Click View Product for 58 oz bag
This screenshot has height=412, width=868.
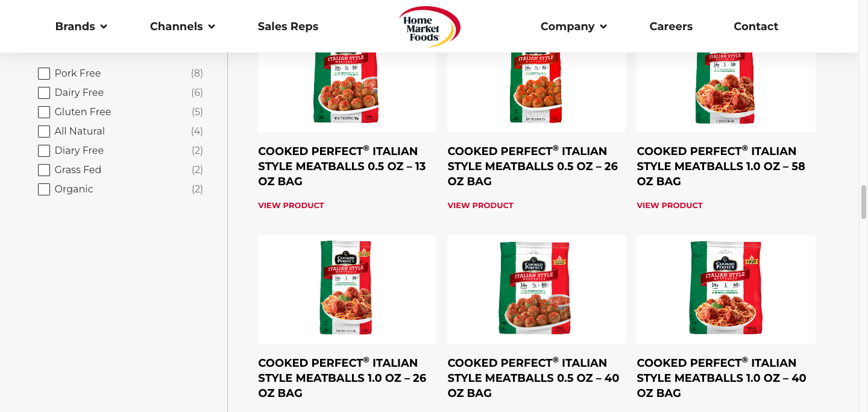point(670,206)
